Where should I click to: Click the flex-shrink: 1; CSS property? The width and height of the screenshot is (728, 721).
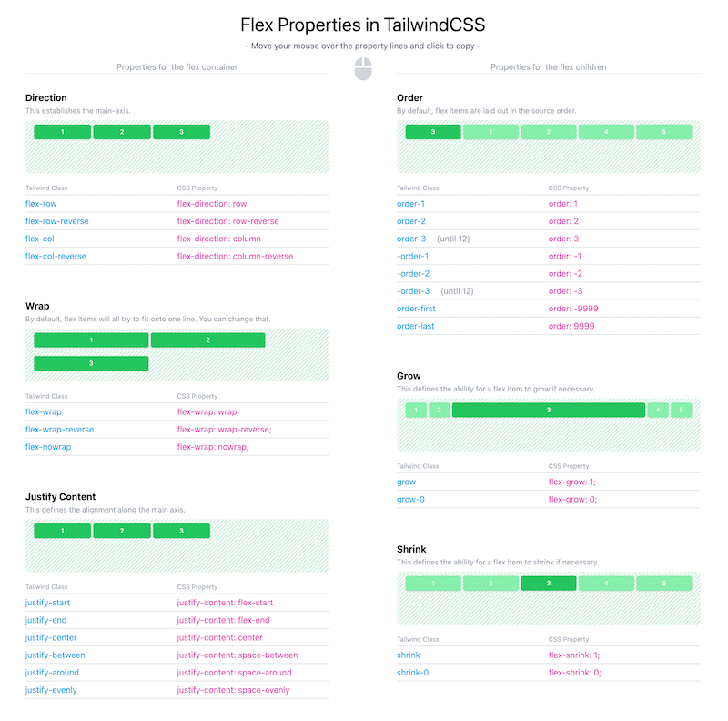(574, 655)
